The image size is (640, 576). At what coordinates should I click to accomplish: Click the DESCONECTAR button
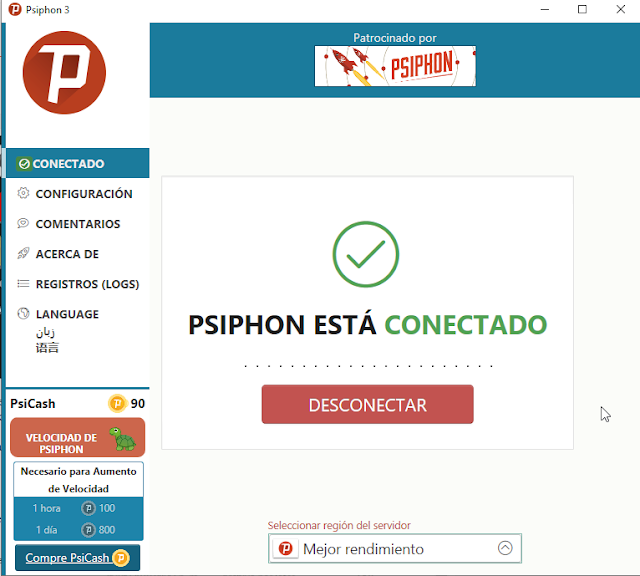point(367,404)
